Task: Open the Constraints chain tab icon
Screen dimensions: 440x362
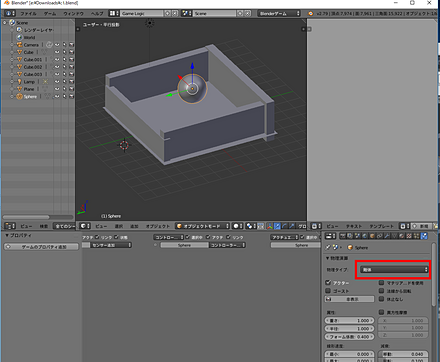Action: point(379,236)
